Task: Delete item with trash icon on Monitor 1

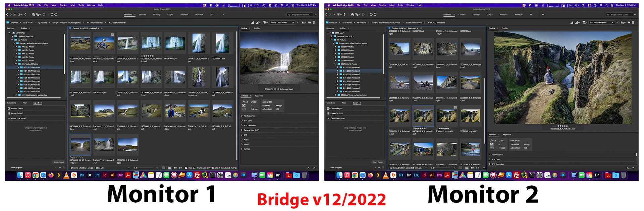Action: (x=314, y=23)
